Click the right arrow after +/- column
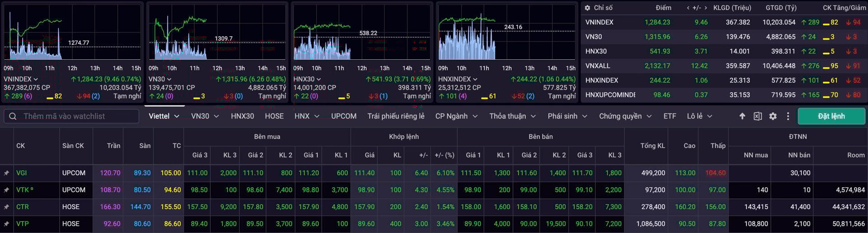This screenshot has height=233, width=868. 705,8
